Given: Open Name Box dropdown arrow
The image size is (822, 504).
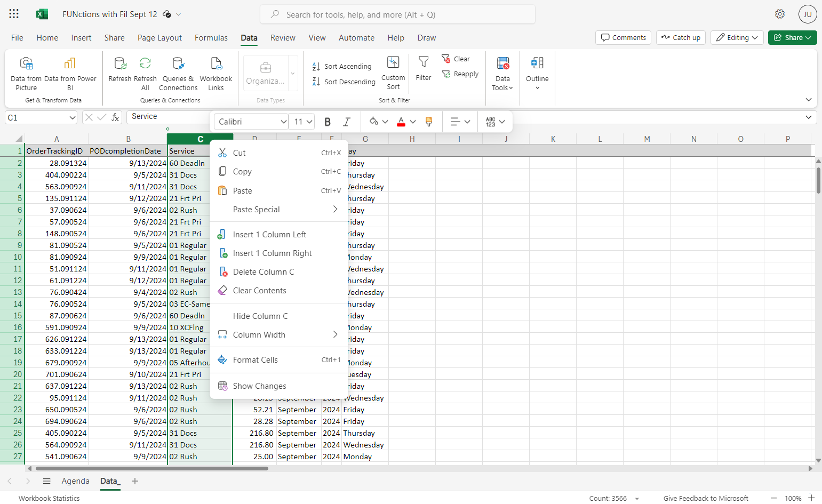Looking at the screenshot, I should (73, 118).
